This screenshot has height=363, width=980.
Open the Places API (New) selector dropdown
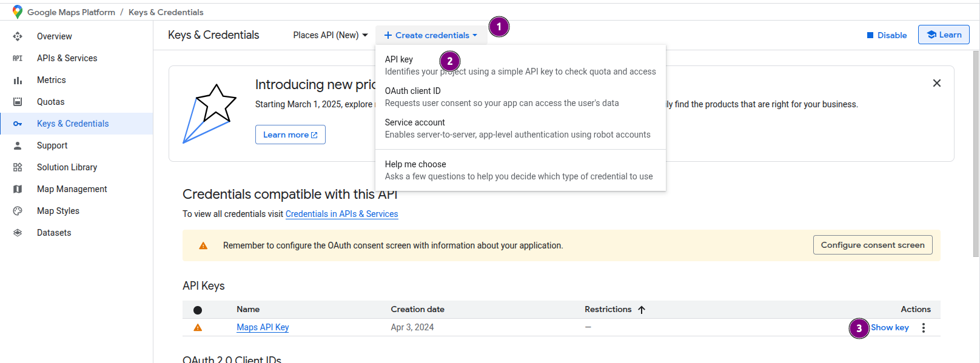point(331,35)
